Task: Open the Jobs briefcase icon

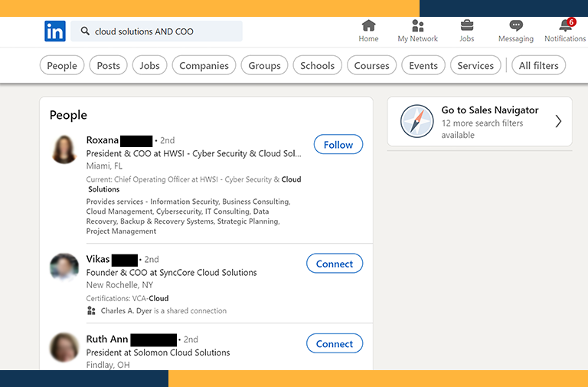Action: click(467, 25)
